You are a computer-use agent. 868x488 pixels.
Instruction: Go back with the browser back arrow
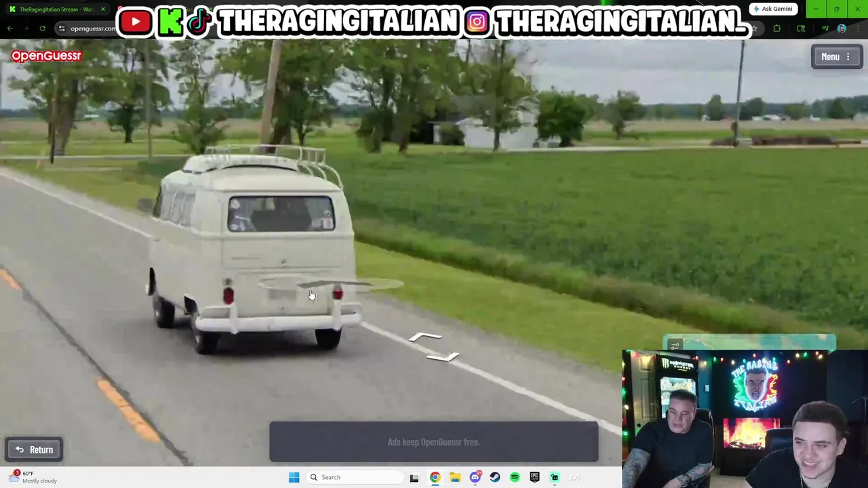click(10, 28)
